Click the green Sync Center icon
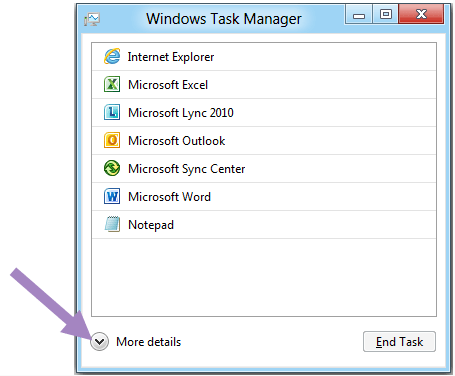This screenshot has height=376, width=455. (112, 168)
